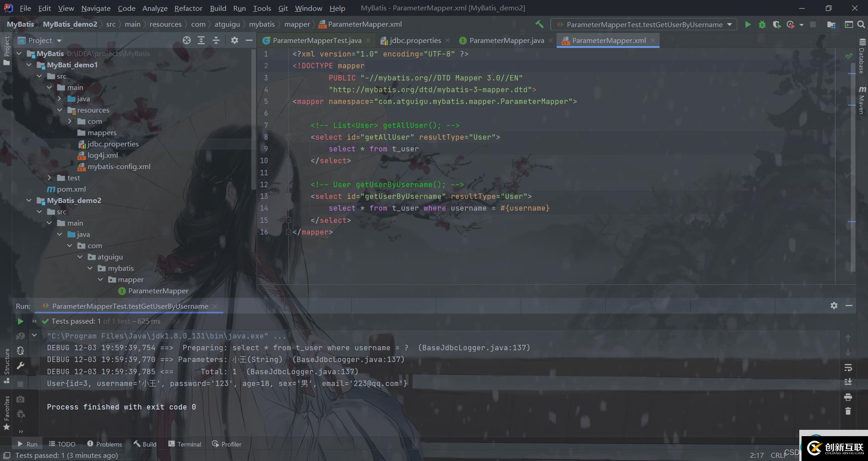Open profiler options dropdown arrow

pyautogui.click(x=802, y=25)
